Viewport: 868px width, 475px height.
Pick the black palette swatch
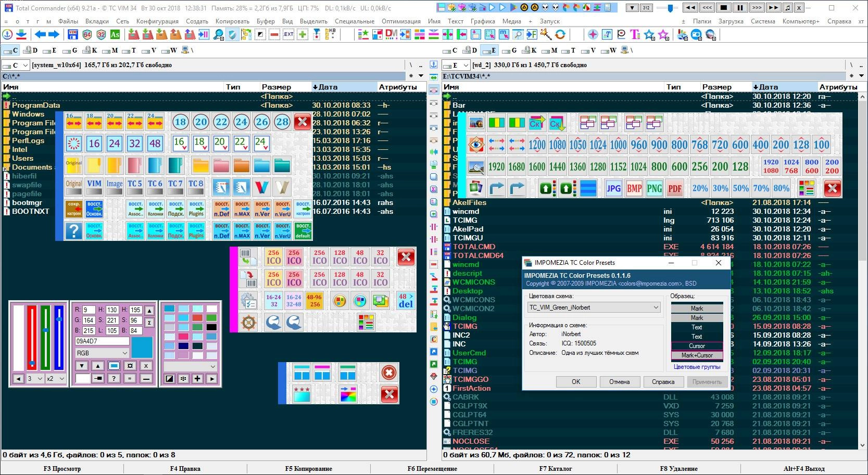pyautogui.click(x=211, y=327)
